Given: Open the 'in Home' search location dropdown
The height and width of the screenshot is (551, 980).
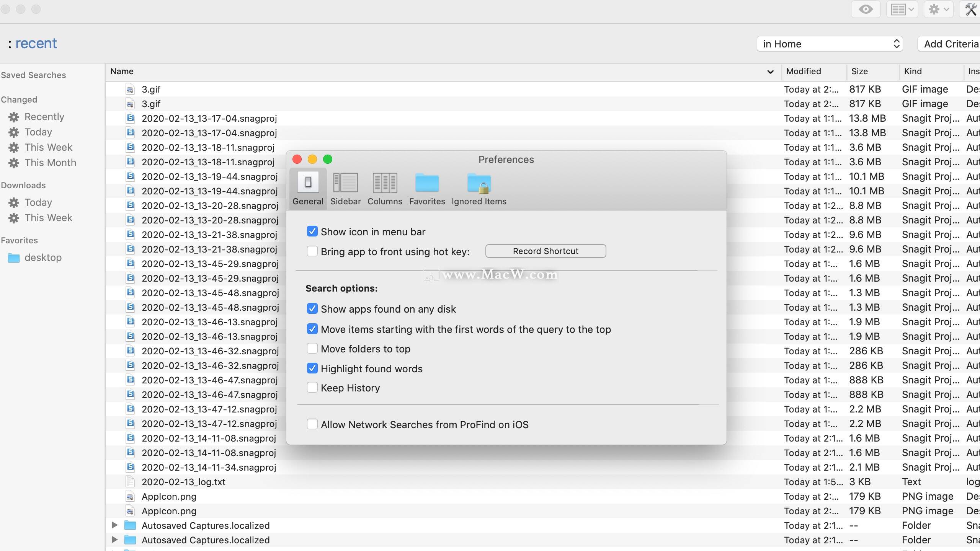Looking at the screenshot, I should coord(830,44).
